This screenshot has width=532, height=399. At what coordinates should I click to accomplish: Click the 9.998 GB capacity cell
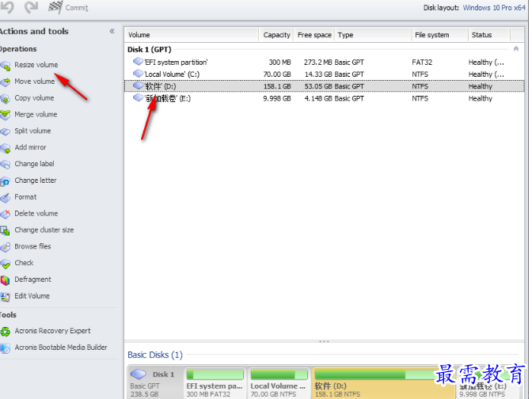[x=277, y=99]
